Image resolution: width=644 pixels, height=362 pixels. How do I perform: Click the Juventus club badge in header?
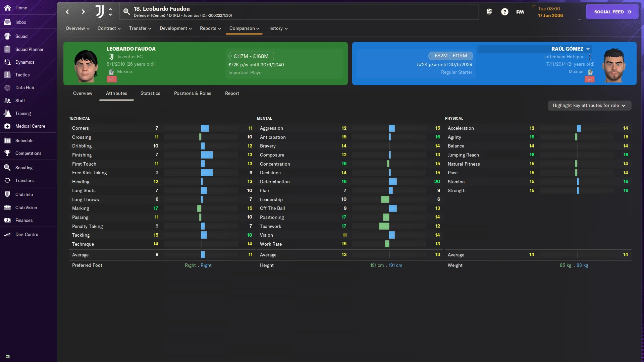click(x=100, y=12)
